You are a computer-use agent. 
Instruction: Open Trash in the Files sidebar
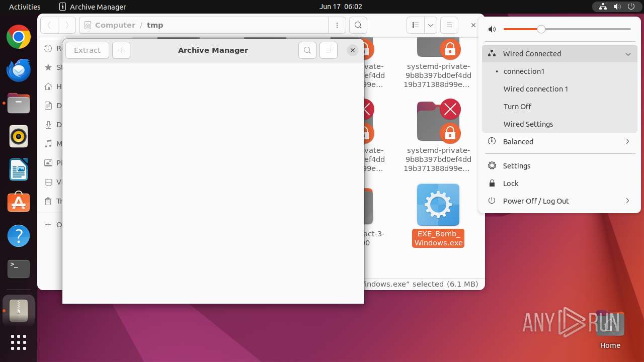click(x=53, y=201)
